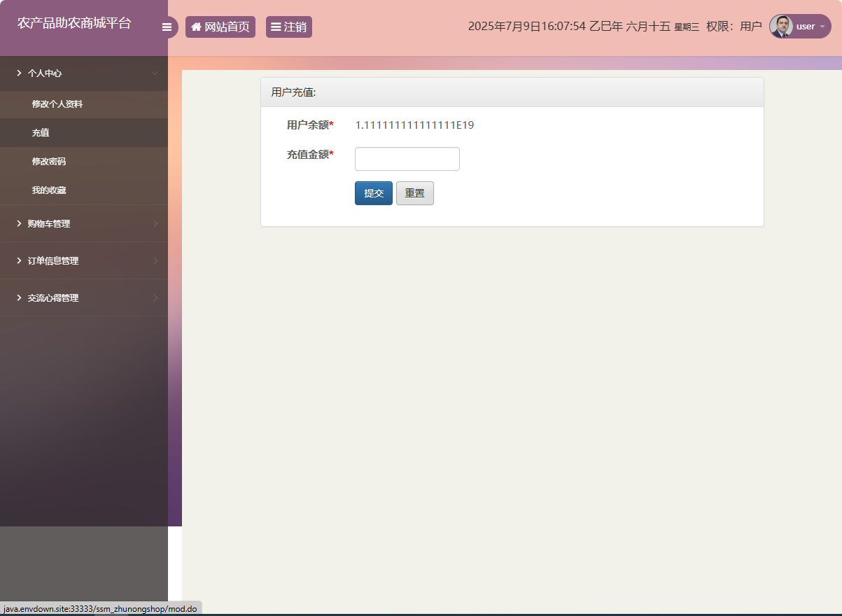Screen dimensions: 842x616
Task: Click the chevron arrow before 个人中心
Action: (x=19, y=73)
